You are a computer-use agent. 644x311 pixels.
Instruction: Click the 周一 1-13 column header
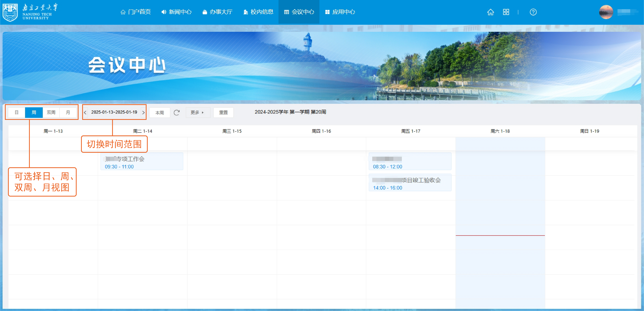(x=53, y=131)
